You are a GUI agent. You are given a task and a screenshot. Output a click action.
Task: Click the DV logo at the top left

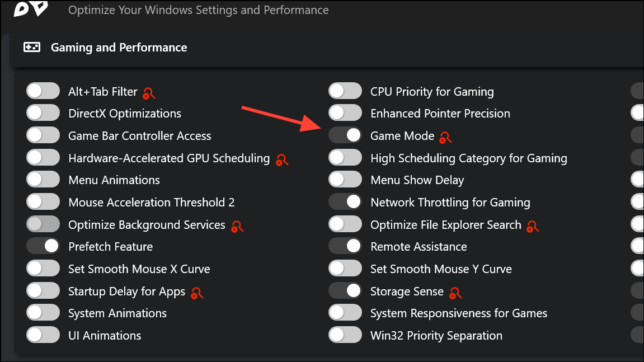point(31,8)
